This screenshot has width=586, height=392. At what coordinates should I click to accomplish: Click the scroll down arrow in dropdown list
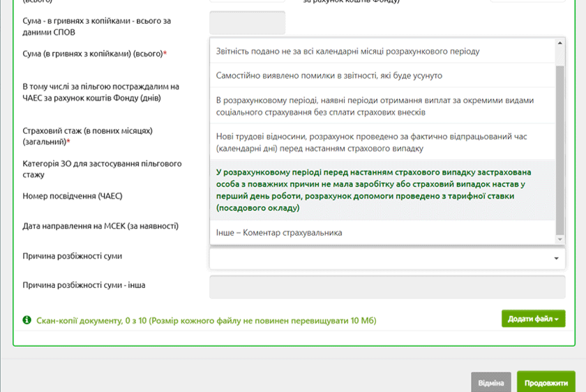(559, 239)
